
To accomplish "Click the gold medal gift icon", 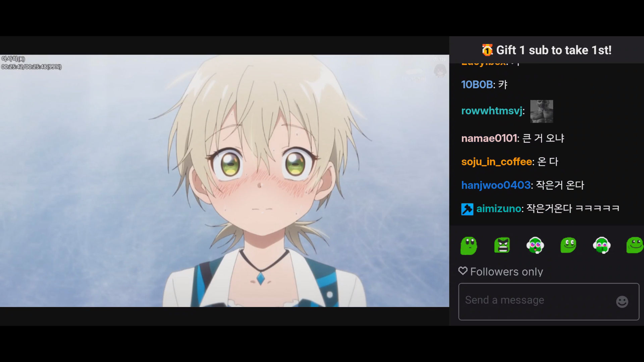I will click(487, 50).
